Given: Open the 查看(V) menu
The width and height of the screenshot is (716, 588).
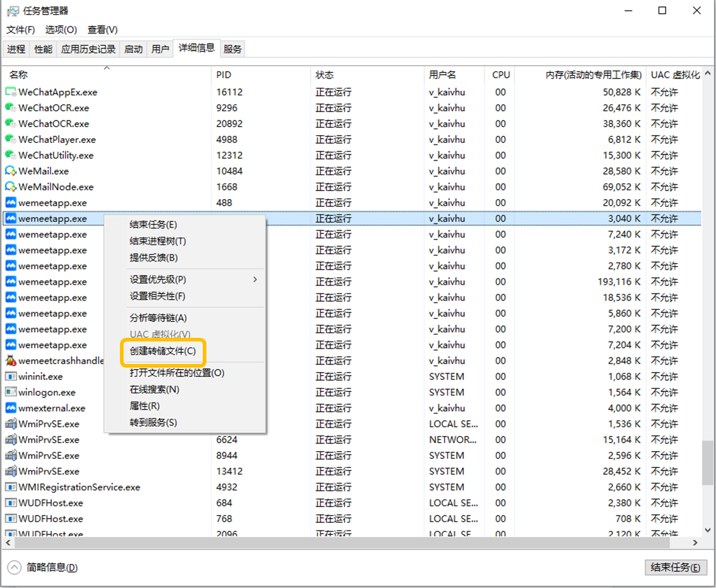Looking at the screenshot, I should [x=103, y=30].
